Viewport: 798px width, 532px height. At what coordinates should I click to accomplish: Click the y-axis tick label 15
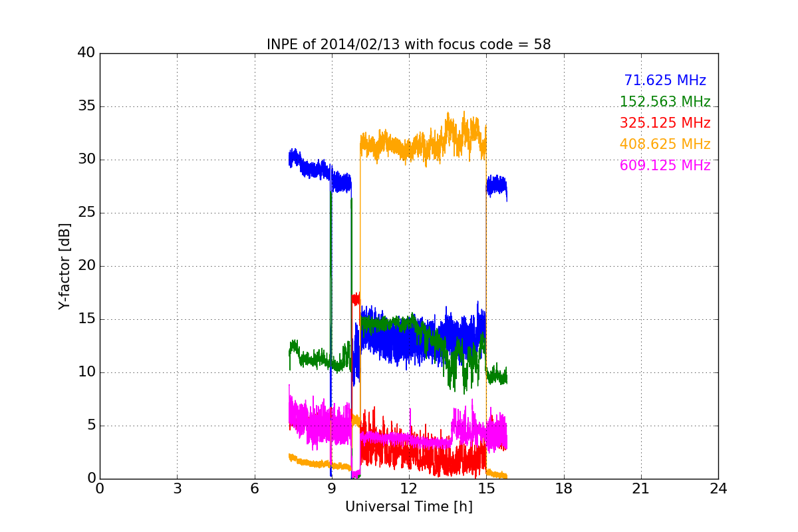click(86, 319)
